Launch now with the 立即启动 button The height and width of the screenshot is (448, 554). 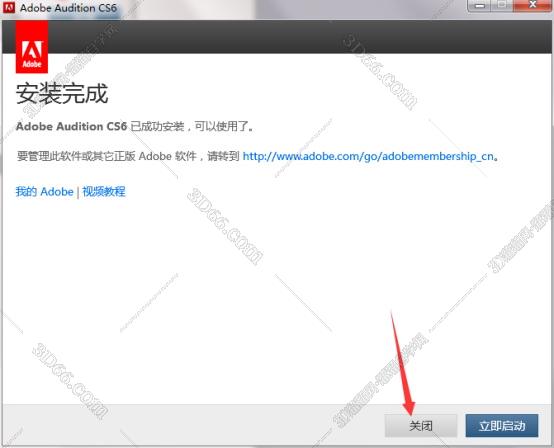tap(502, 425)
